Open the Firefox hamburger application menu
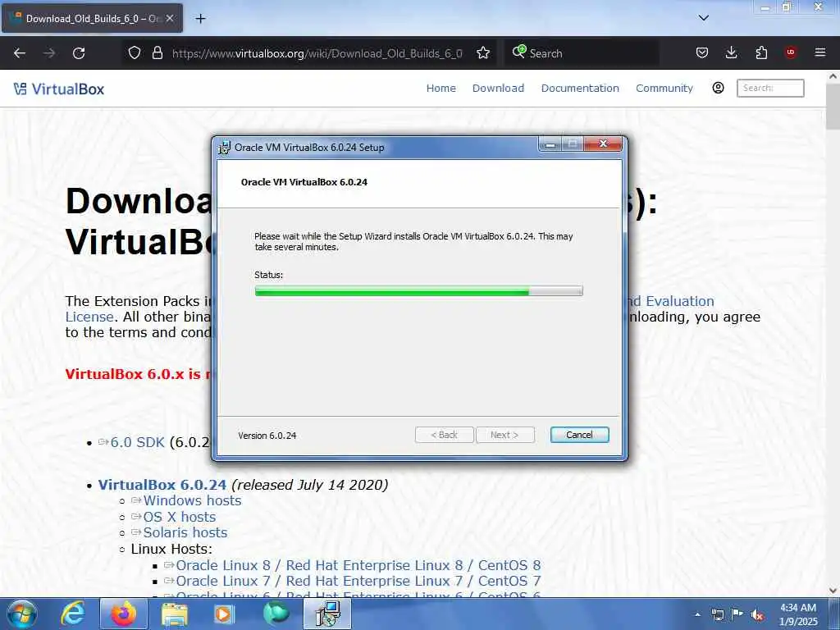The height and width of the screenshot is (630, 840). point(819,52)
